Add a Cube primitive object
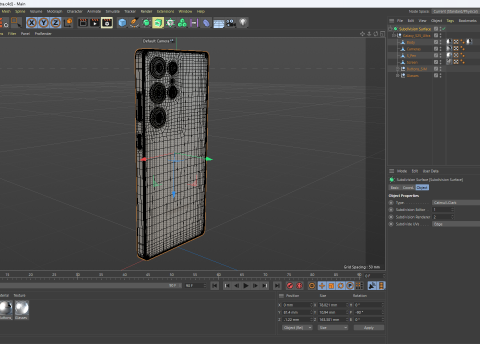Viewport: 480px width, 360px height. 122,23
